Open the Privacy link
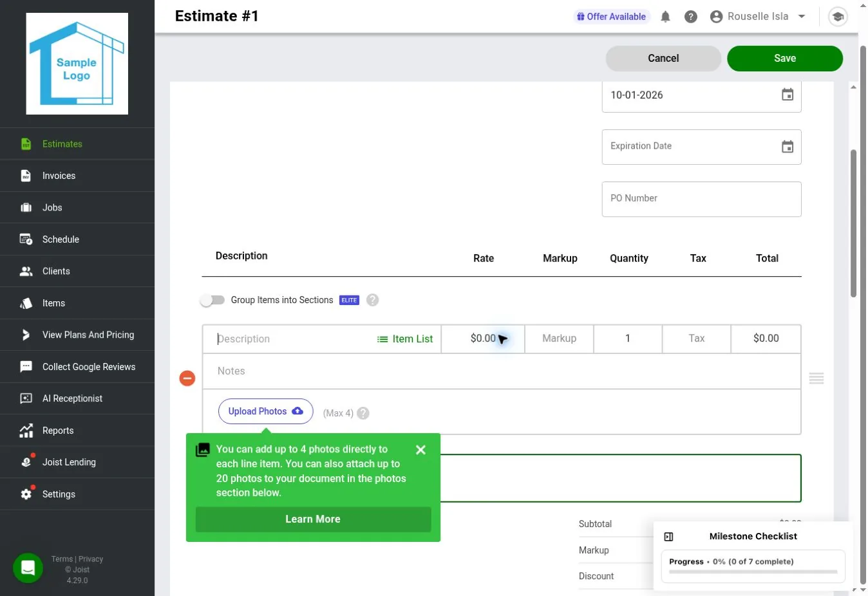The width and height of the screenshot is (868, 596). point(91,559)
